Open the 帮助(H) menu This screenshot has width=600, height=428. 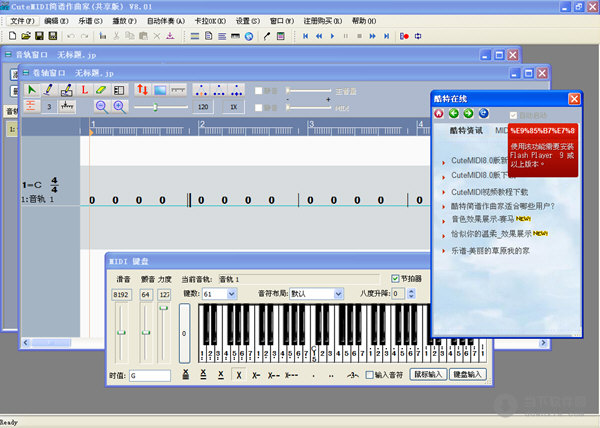pyautogui.click(x=364, y=21)
